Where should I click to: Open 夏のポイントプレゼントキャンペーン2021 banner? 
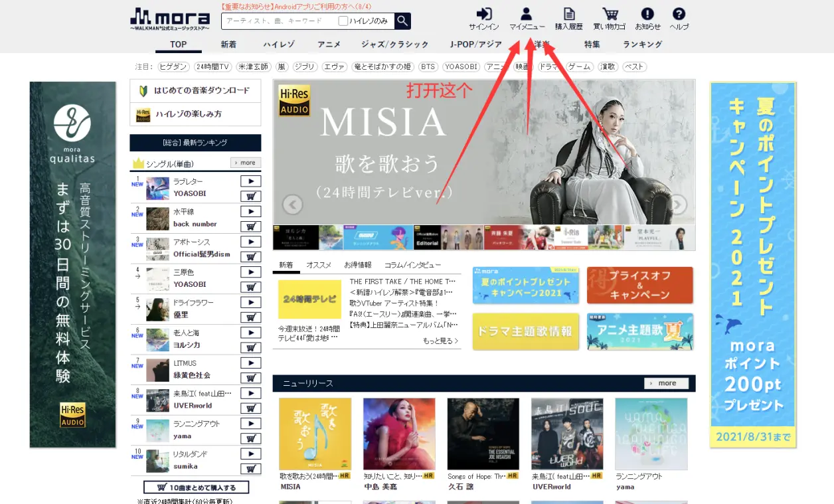(526, 286)
